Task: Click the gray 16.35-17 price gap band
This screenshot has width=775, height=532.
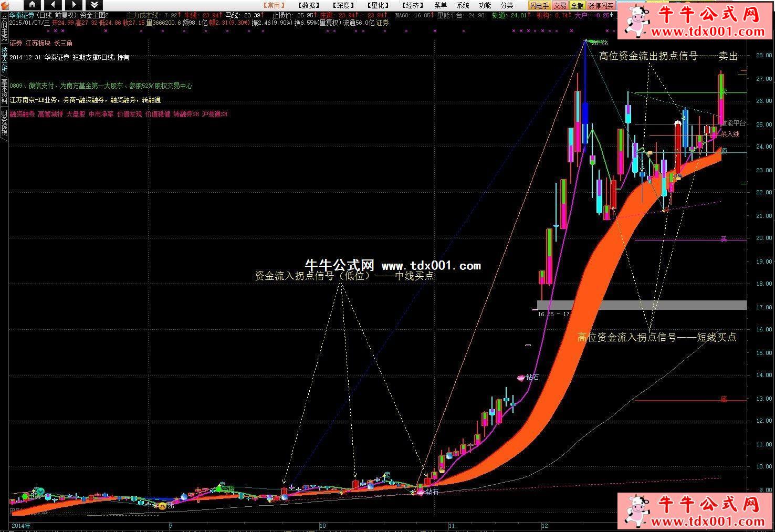Action: 641,305
